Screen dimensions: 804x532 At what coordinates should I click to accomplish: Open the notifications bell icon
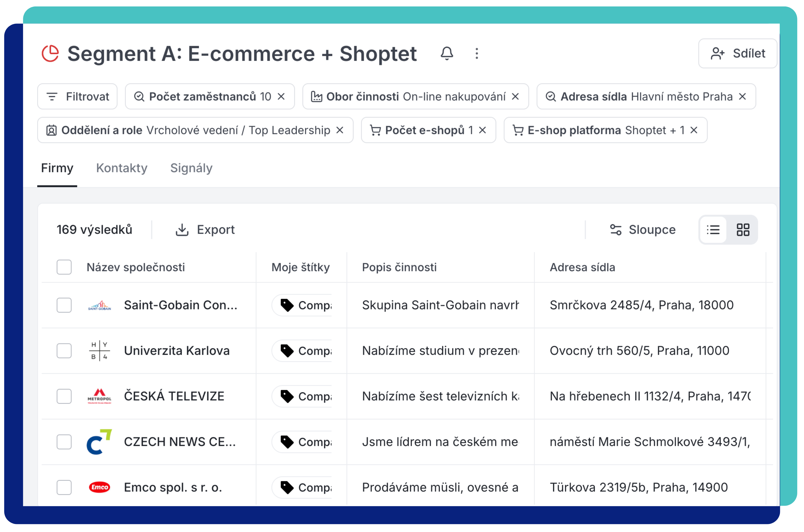coord(447,54)
